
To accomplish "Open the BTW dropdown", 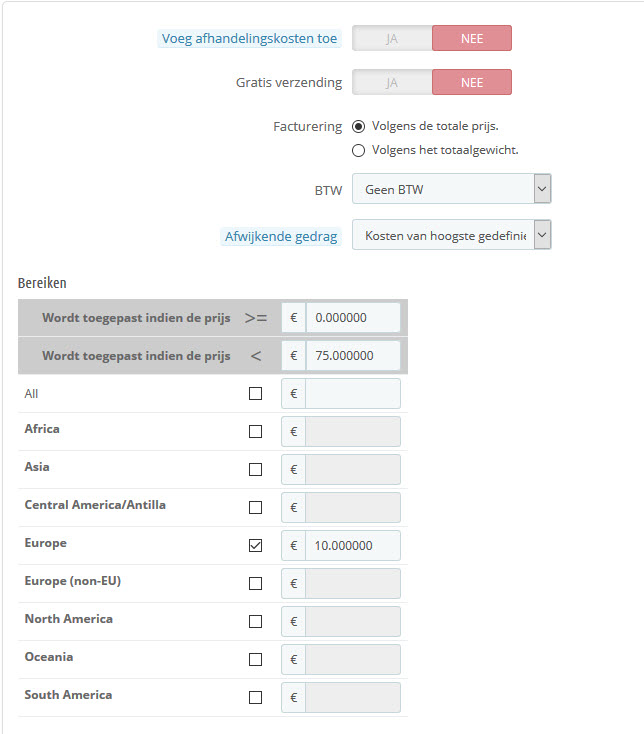I will [x=451, y=189].
